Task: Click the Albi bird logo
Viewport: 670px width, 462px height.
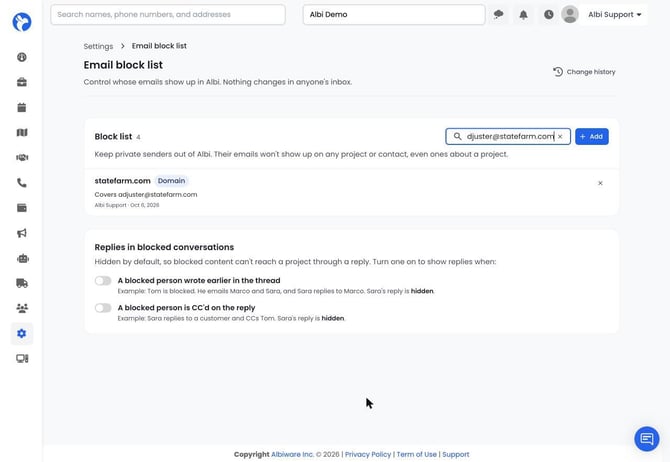Action: tap(22, 22)
